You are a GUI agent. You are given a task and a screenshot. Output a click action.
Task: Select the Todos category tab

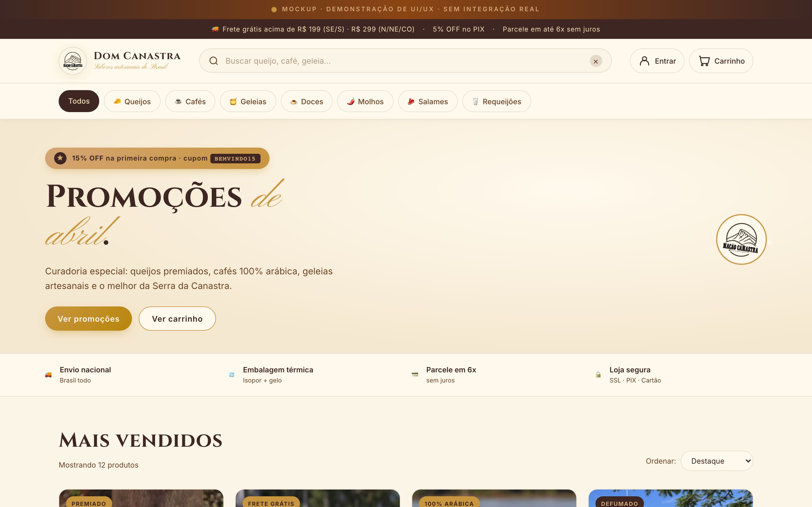(79, 101)
